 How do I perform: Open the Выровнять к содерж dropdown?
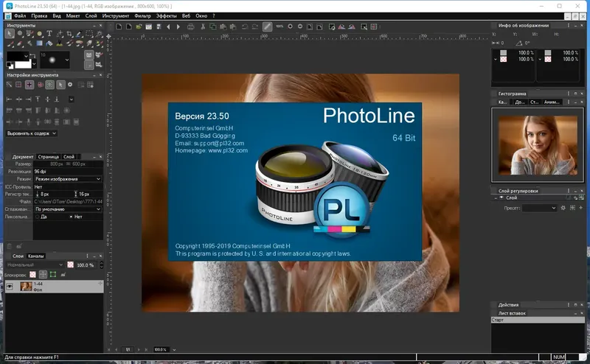tap(31, 133)
